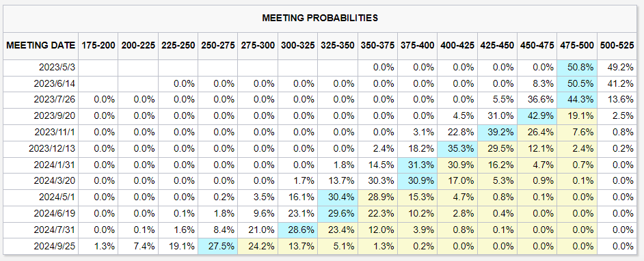The image size is (644, 261).
Task: Select the highlighted 42.9% cell
Action: (537, 116)
